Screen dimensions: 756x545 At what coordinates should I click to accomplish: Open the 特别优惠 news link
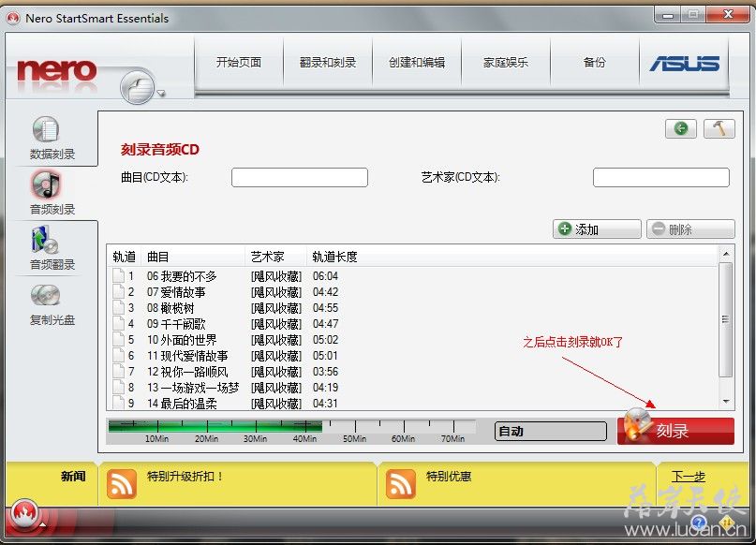coord(449,477)
